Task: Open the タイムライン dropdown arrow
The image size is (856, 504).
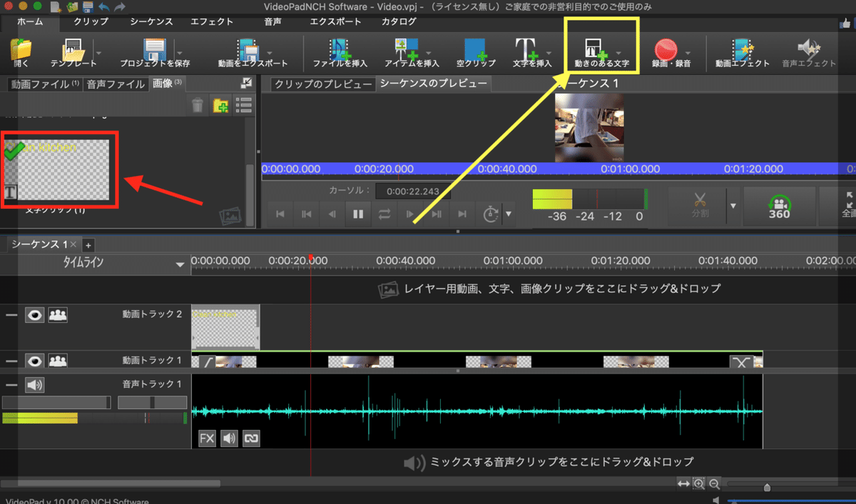Action: [180, 264]
